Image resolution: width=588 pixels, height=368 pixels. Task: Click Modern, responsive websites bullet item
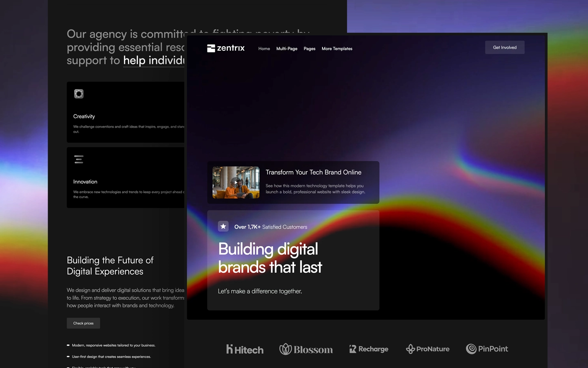[x=111, y=346]
